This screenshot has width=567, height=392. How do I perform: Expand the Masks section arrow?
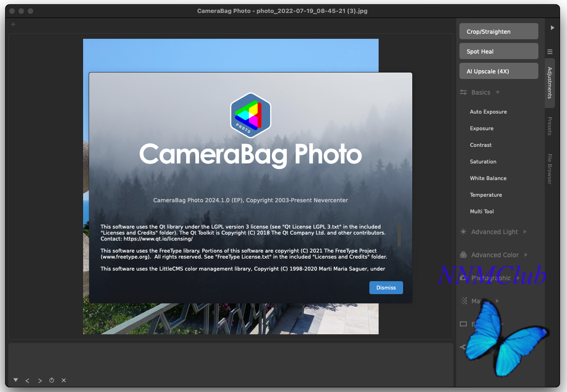click(497, 301)
